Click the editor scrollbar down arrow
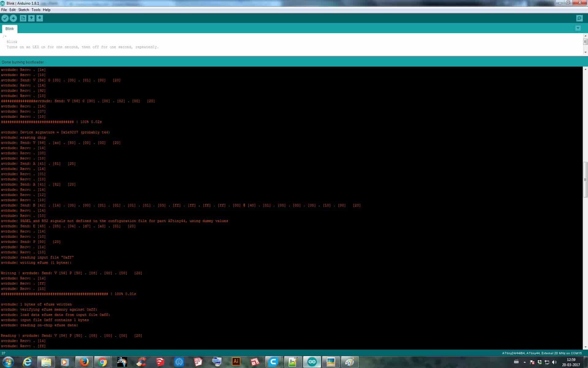This screenshot has width=588, height=368. click(x=585, y=52)
